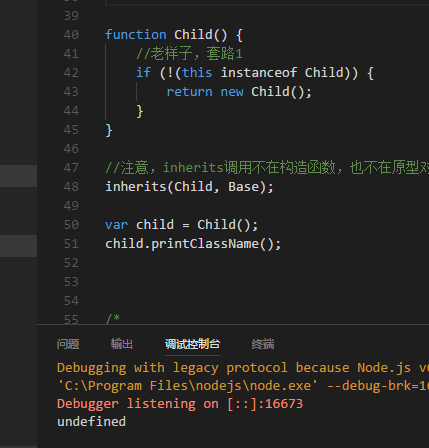Image resolution: width=429 pixels, height=448 pixels.
Task: Select the 调试控制台 tab
Action: pos(192,344)
